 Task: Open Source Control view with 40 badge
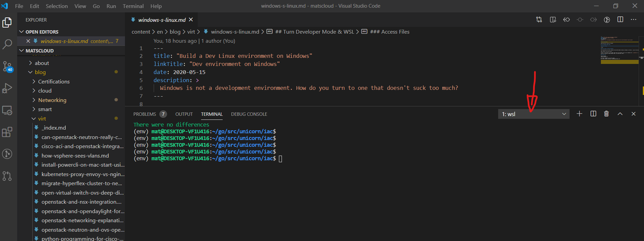pos(8,66)
